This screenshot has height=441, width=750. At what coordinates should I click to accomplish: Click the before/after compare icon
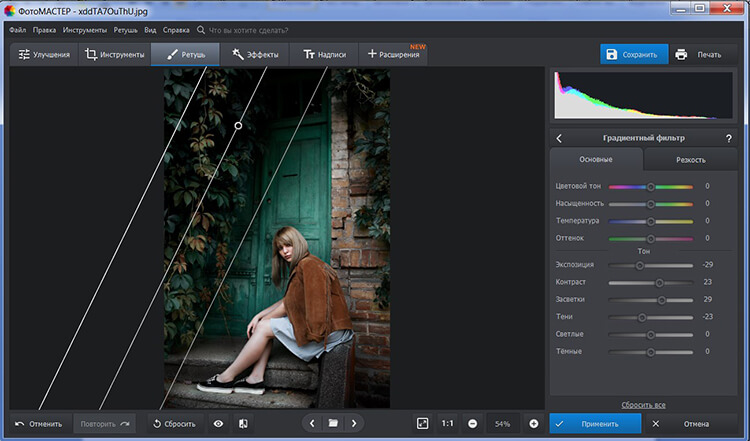[243, 424]
